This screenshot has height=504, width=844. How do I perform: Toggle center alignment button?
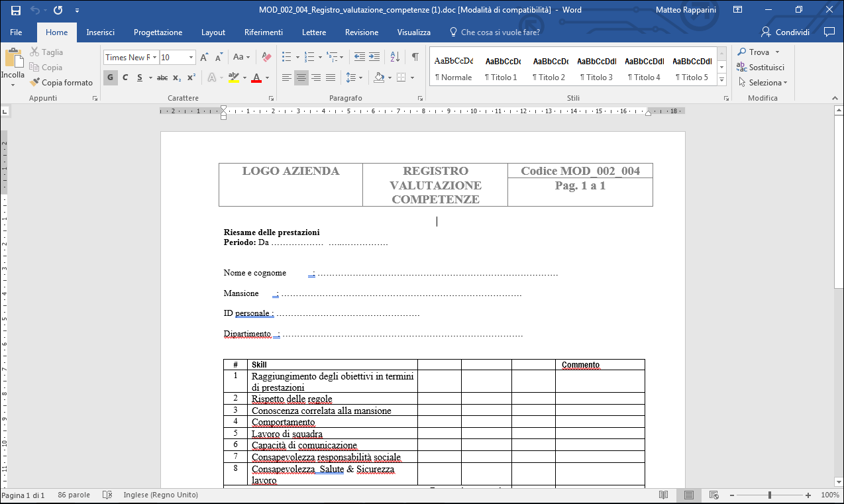click(301, 78)
